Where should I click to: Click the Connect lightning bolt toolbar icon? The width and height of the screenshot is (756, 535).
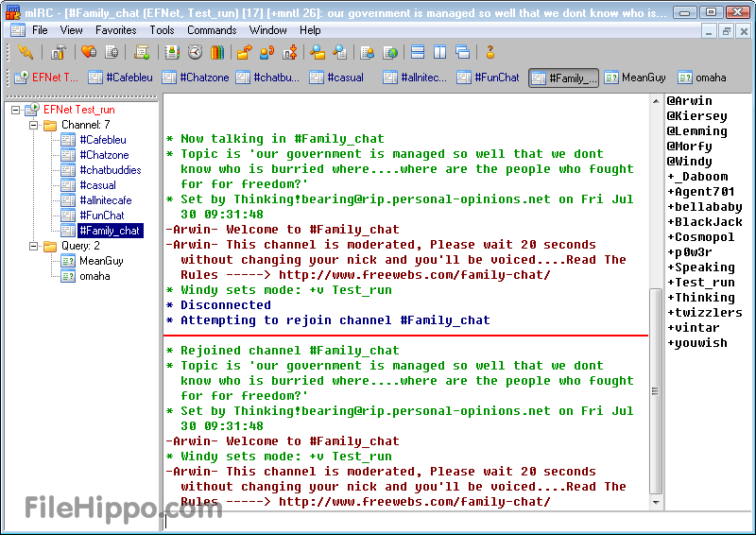(x=26, y=52)
